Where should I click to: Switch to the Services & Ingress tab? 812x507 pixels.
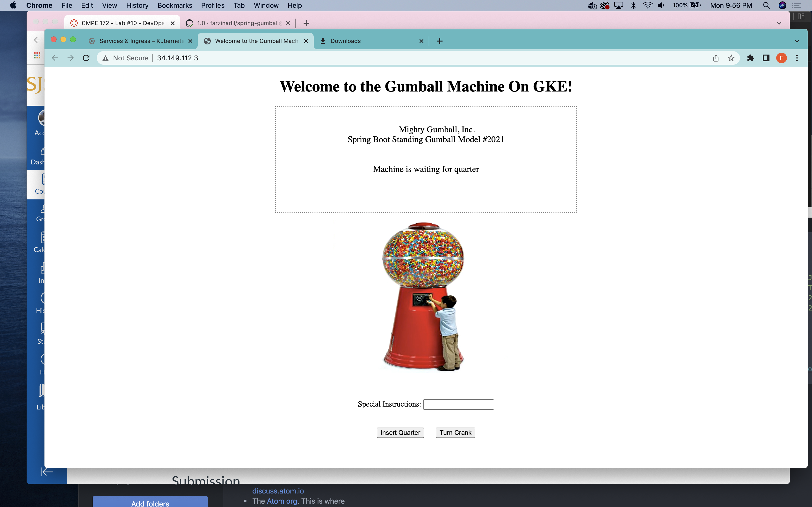[x=141, y=41]
